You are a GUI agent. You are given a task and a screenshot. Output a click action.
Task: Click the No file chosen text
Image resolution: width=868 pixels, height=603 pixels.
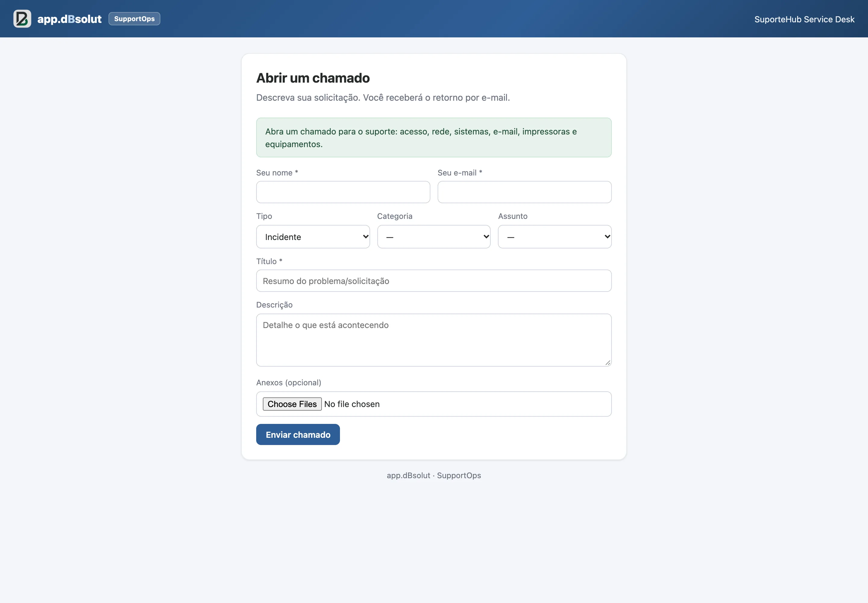click(352, 404)
